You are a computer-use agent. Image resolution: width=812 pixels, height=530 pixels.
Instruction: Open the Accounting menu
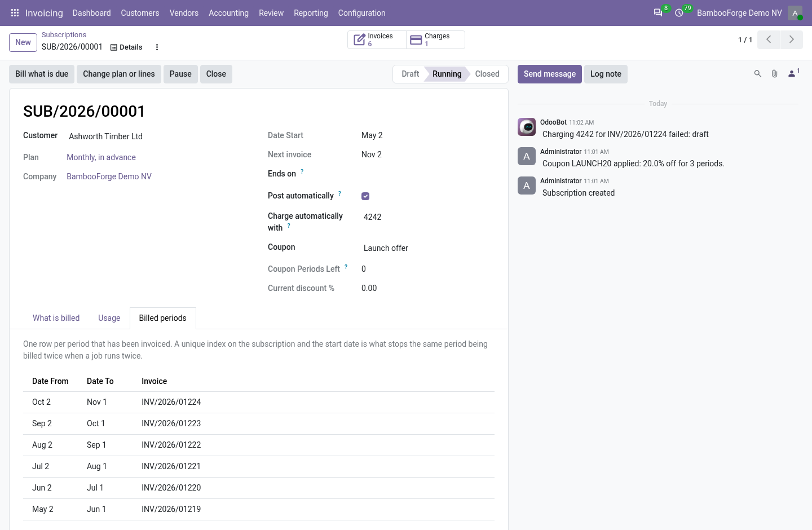228,13
